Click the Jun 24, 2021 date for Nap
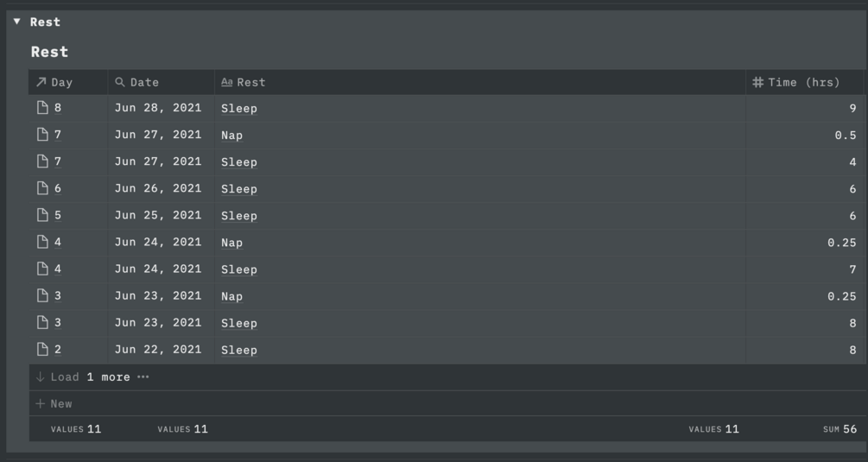 click(158, 242)
